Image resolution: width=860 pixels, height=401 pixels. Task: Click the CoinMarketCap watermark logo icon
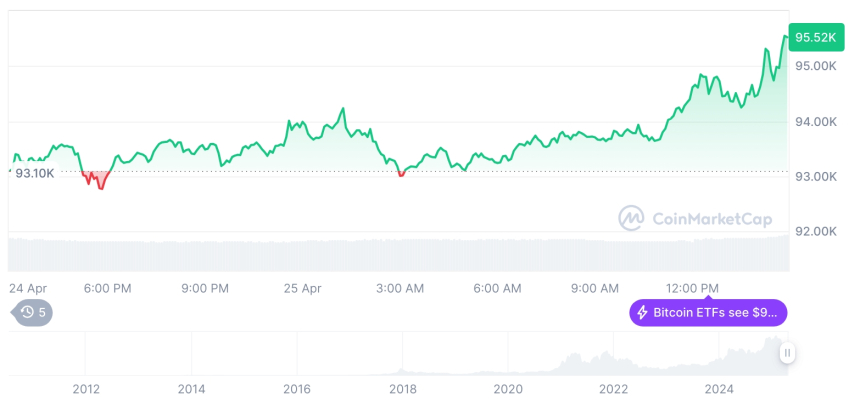630,218
